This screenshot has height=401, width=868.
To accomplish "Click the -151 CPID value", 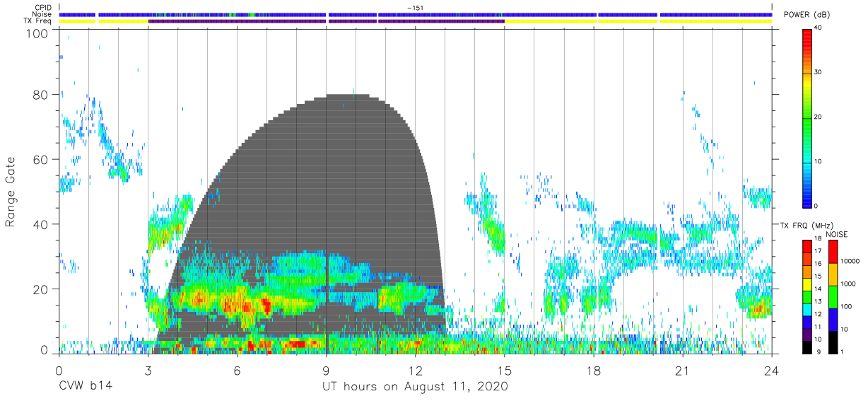I will click(x=416, y=8).
